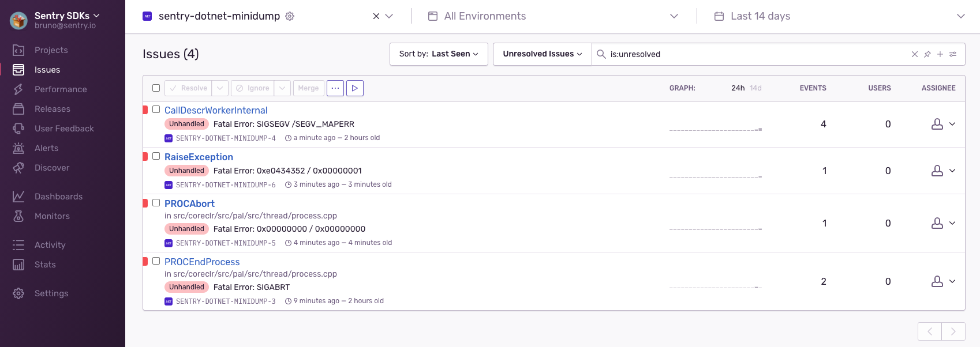Go to previous results page
The width and height of the screenshot is (980, 347).
930,331
